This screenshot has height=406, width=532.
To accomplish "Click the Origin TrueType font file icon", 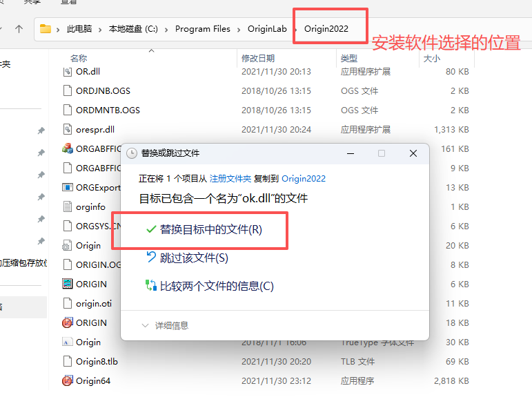I will click(68, 342).
